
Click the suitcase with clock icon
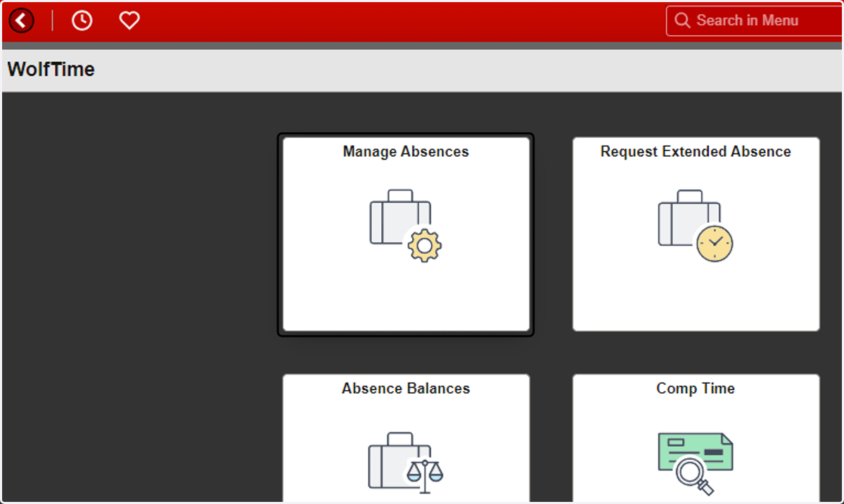696,226
